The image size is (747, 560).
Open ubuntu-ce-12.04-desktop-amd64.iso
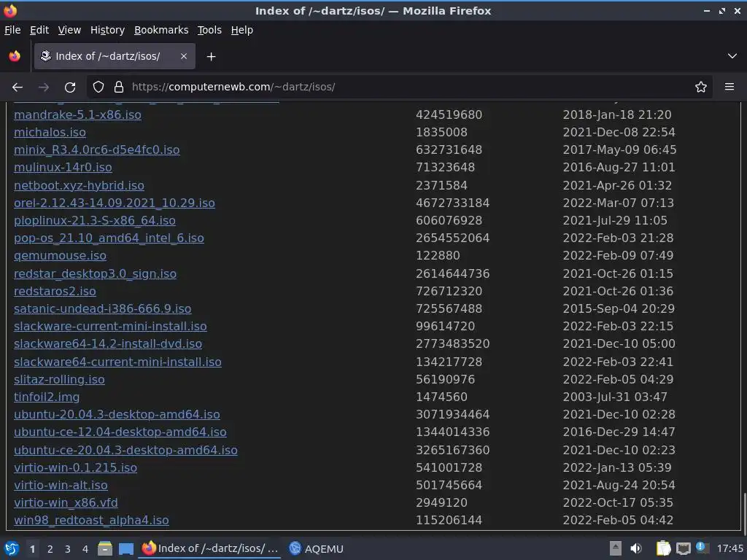[x=120, y=432]
